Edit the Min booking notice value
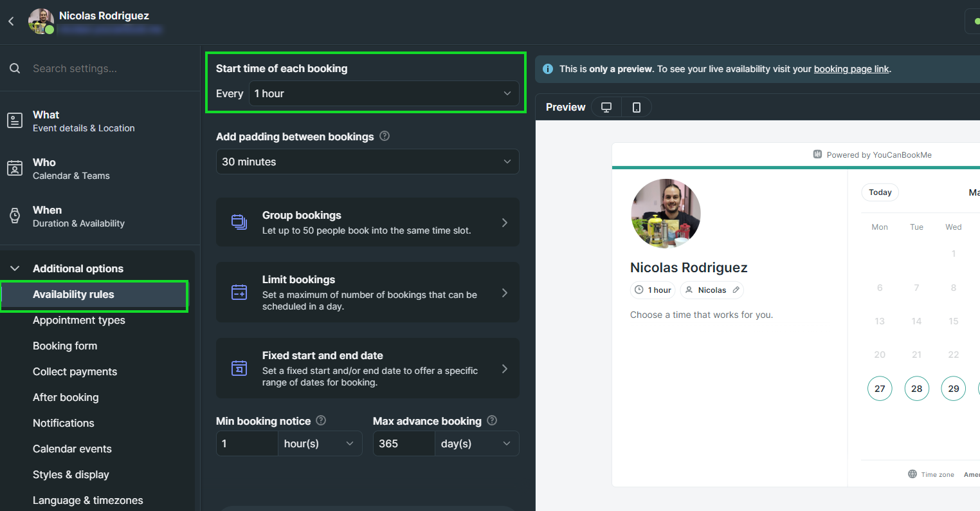 pos(247,443)
